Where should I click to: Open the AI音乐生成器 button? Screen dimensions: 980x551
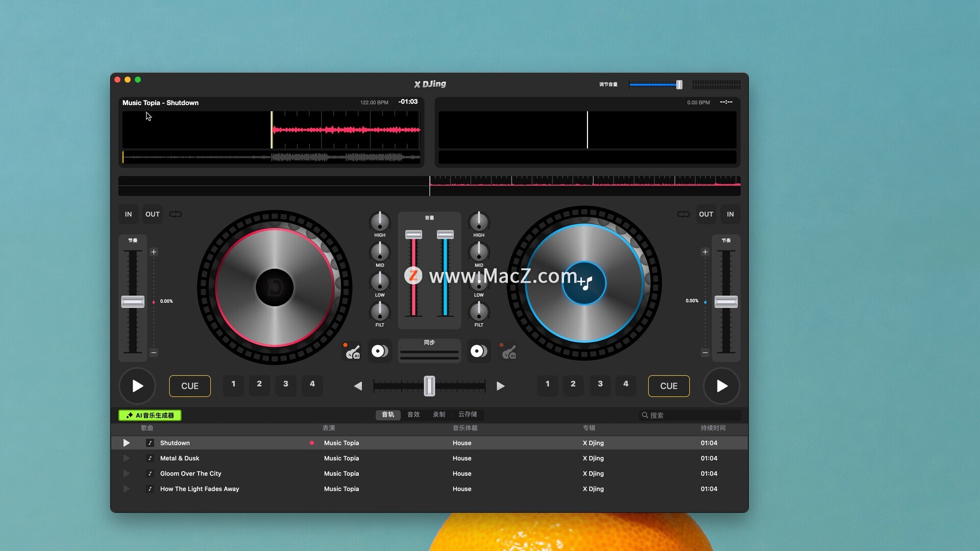(x=150, y=415)
